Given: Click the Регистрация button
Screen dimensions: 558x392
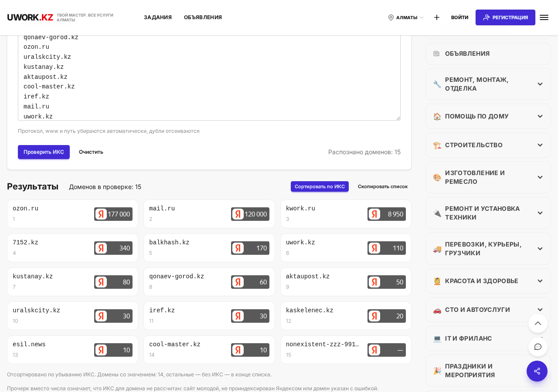Looking at the screenshot, I should pos(505,17).
